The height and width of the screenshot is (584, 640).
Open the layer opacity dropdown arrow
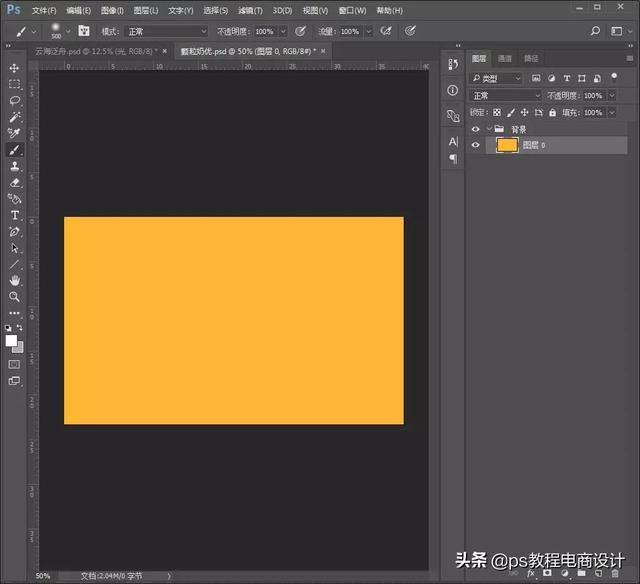click(612, 95)
